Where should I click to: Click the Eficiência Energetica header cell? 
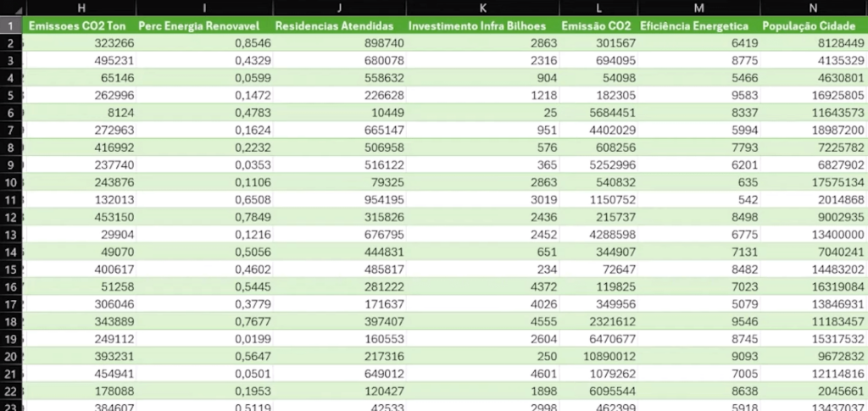click(699, 25)
